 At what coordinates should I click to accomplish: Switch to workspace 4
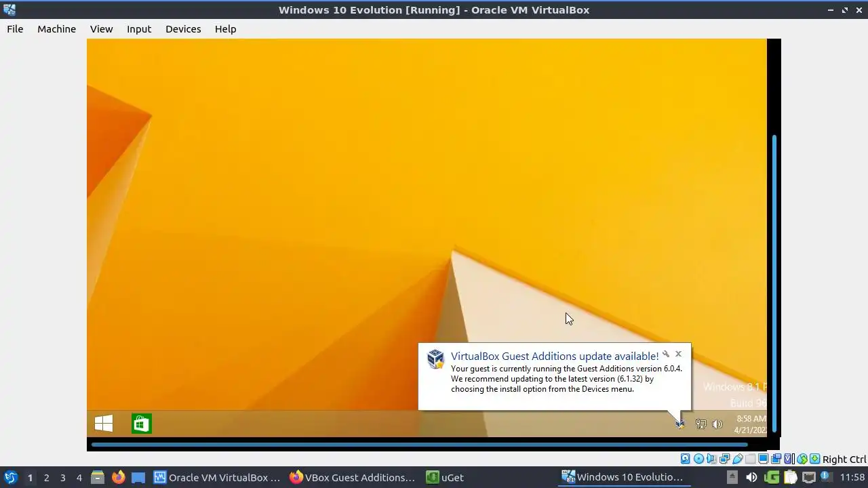click(79, 478)
